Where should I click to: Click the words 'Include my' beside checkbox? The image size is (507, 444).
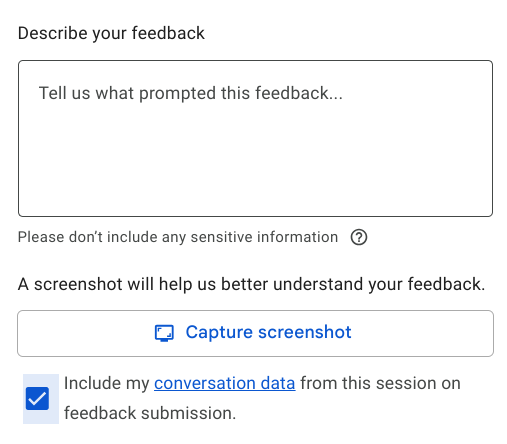coord(106,383)
